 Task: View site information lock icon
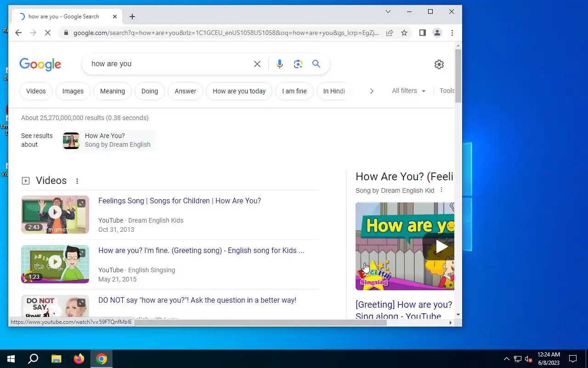coord(66,33)
